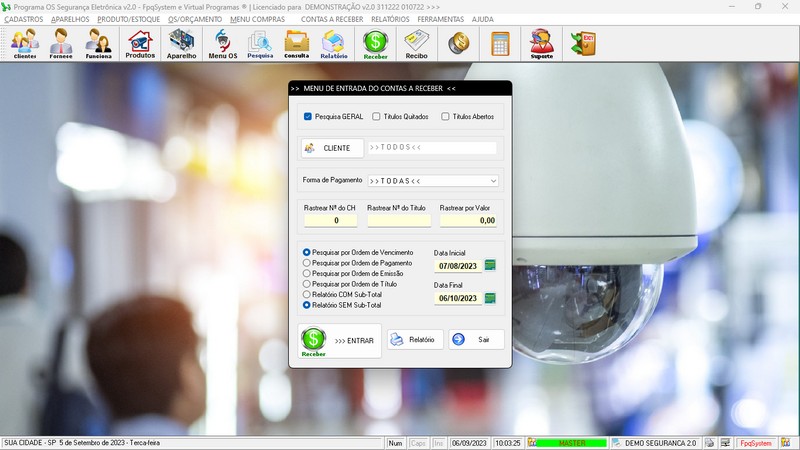Click the Num lock status indicator

395,443
